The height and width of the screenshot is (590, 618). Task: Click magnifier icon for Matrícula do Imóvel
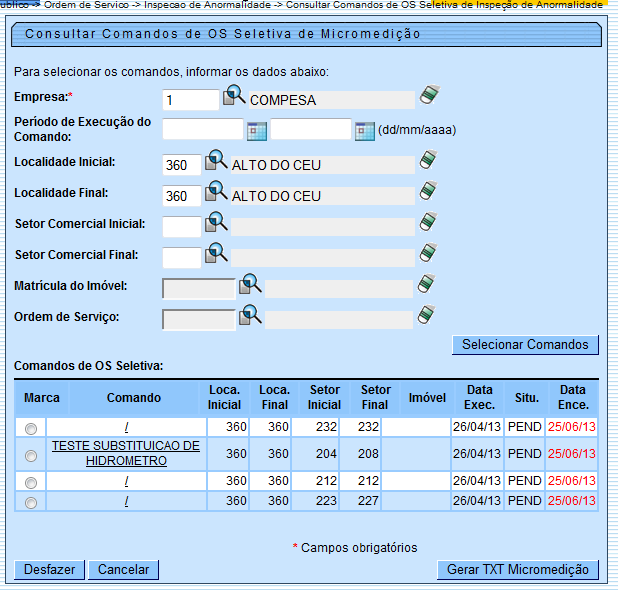(x=250, y=286)
